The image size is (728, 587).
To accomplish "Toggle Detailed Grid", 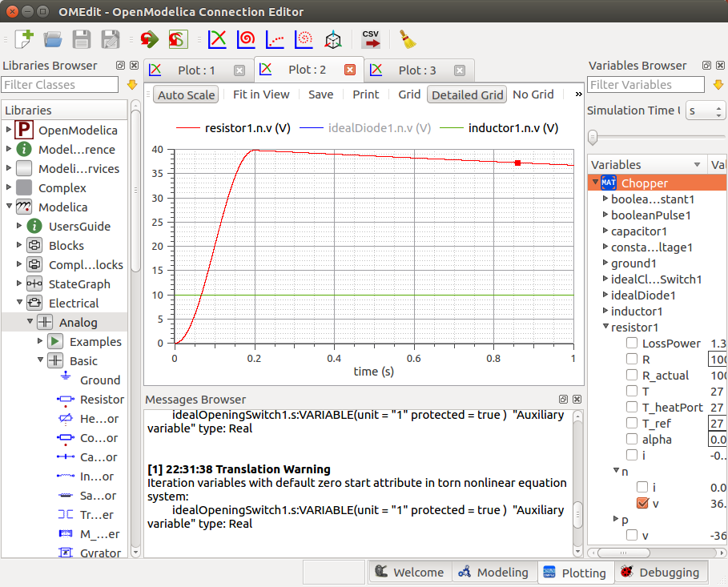I will [467, 94].
